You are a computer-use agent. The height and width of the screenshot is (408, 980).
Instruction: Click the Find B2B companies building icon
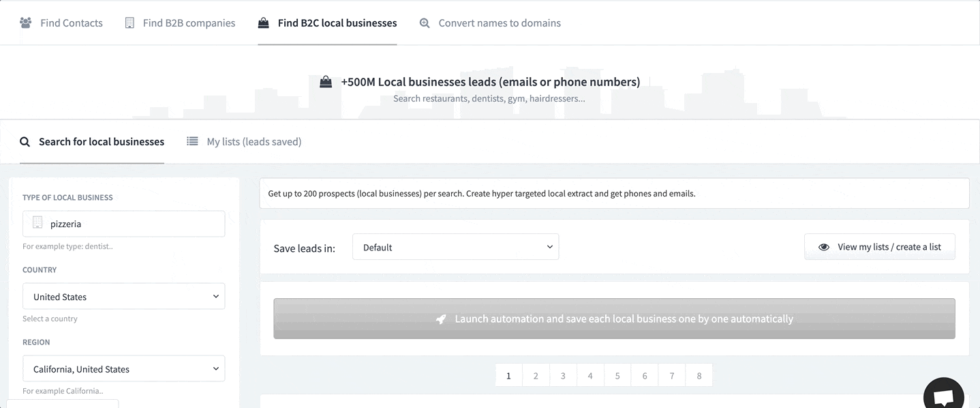coord(129,23)
